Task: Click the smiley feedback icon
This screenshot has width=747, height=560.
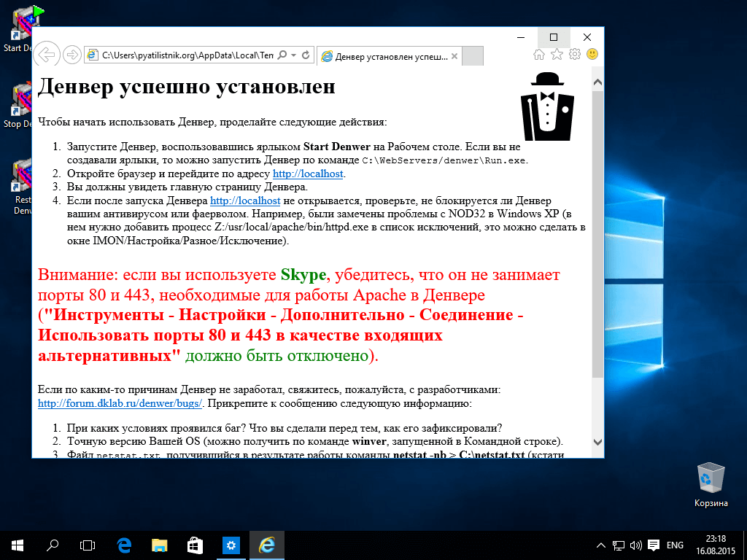Action: (x=592, y=55)
